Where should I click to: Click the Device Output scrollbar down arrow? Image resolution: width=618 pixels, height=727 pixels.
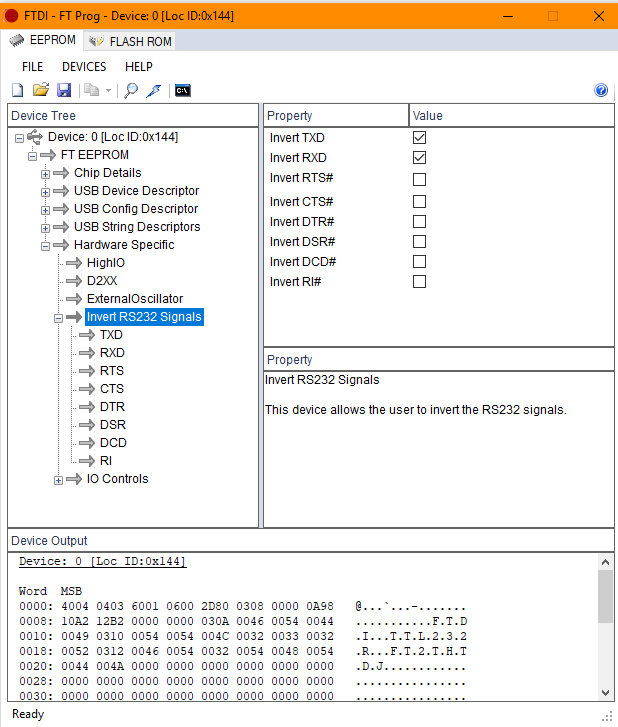click(x=605, y=693)
